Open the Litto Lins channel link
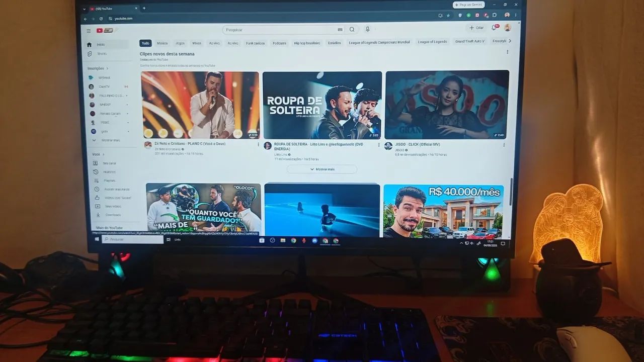This screenshot has height=362, width=644. pyautogui.click(x=281, y=154)
